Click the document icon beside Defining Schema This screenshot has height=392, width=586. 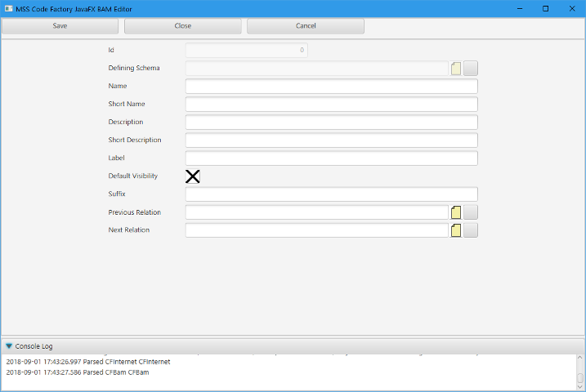tap(456, 69)
